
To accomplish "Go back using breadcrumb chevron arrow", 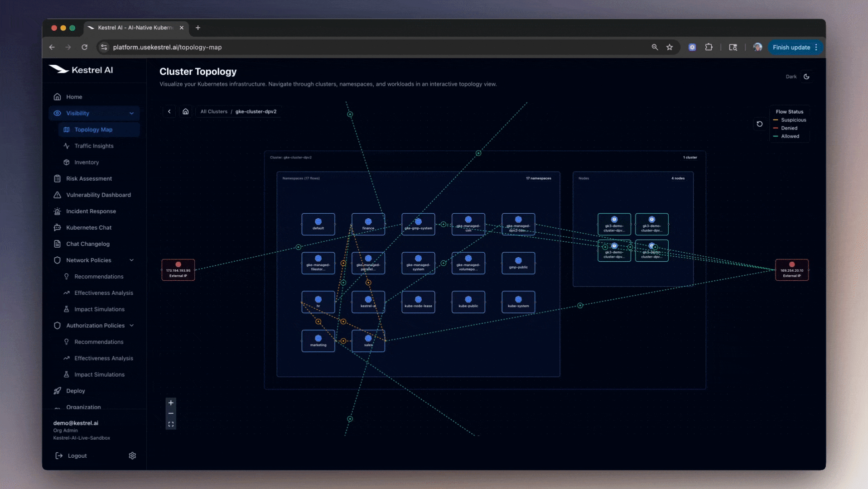I will tap(169, 111).
